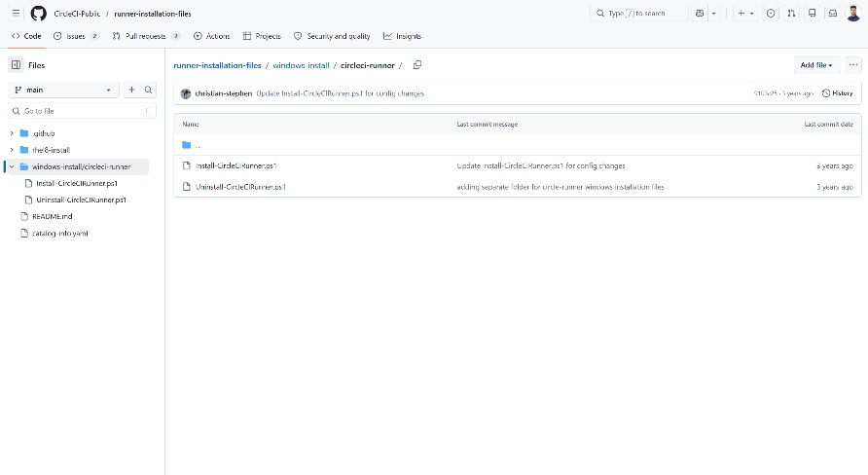Click the parent directory folder icon
868x475 pixels.
click(x=187, y=145)
